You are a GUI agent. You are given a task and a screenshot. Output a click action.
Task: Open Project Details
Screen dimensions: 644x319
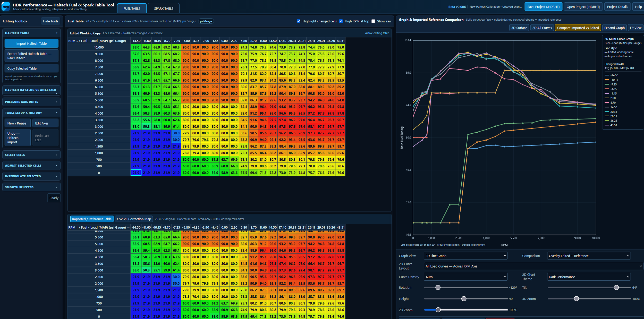tap(617, 7)
